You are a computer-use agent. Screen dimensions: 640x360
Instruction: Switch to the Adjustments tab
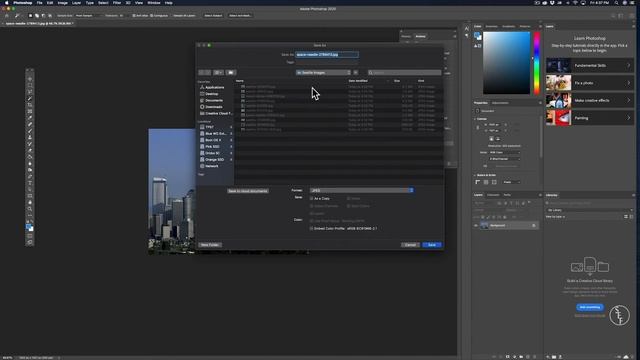[500, 103]
